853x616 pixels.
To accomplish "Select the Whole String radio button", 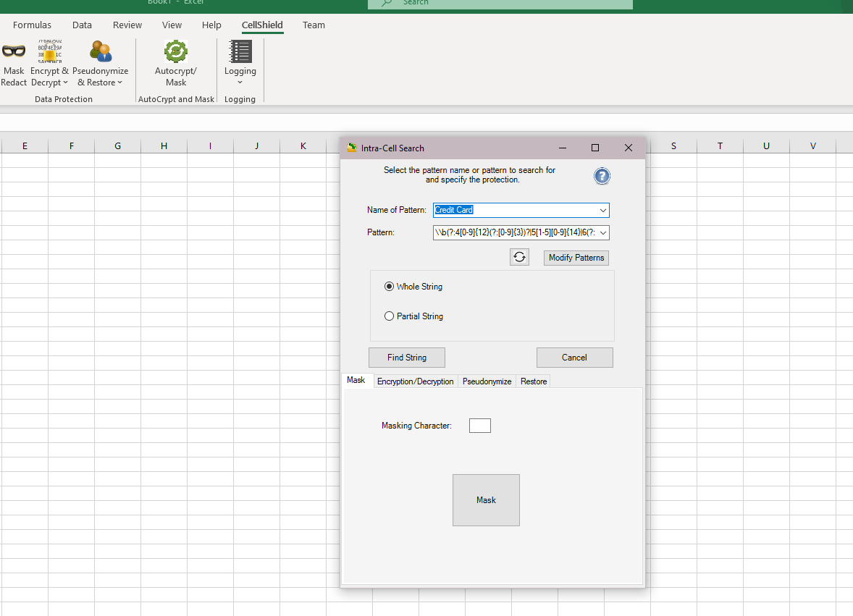I will pyautogui.click(x=389, y=287).
